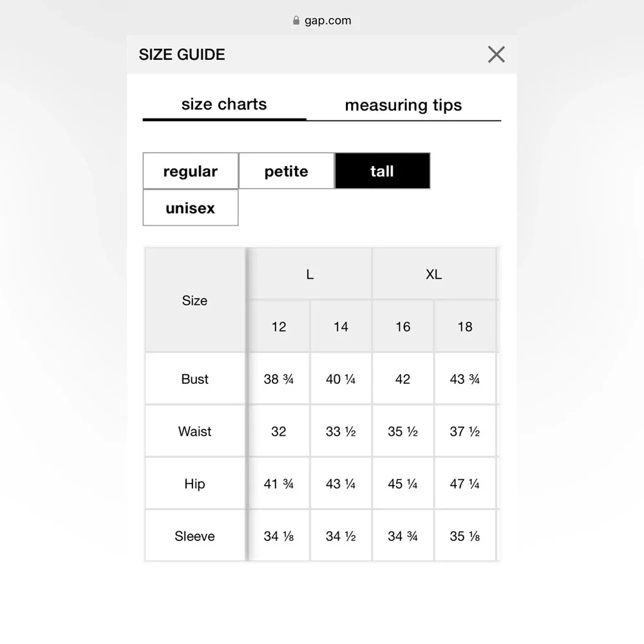Click the 43 ¾ bust cell for size 18

(465, 379)
